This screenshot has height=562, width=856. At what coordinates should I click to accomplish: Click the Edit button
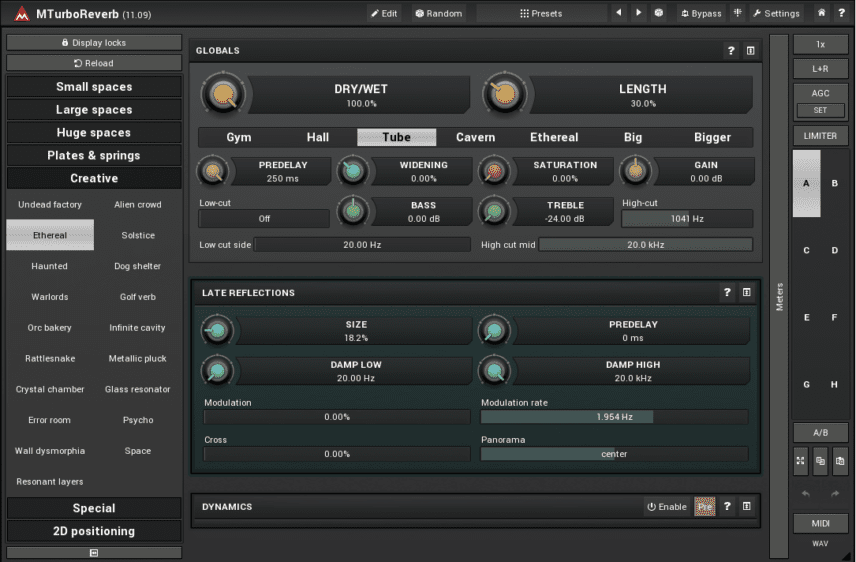(x=384, y=13)
